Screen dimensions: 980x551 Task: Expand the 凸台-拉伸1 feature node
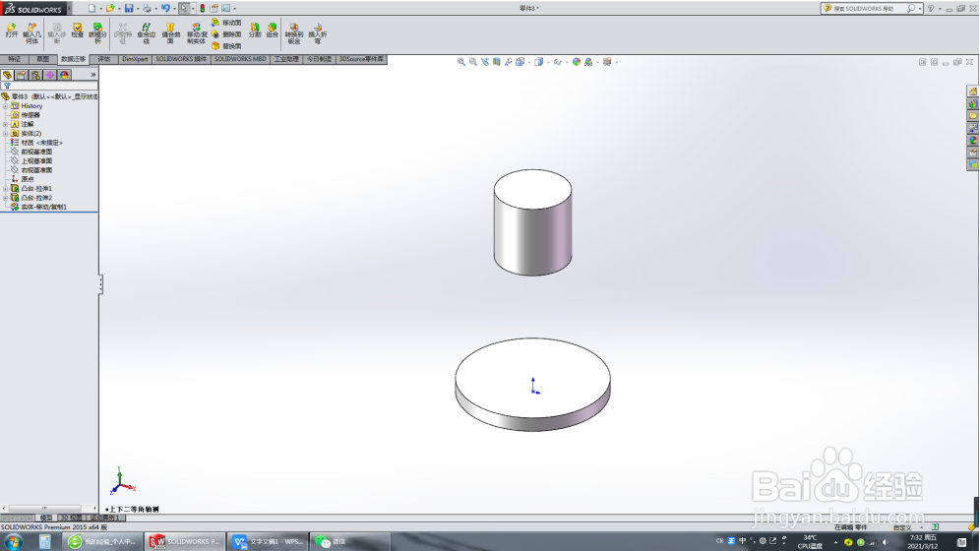tap(6, 189)
